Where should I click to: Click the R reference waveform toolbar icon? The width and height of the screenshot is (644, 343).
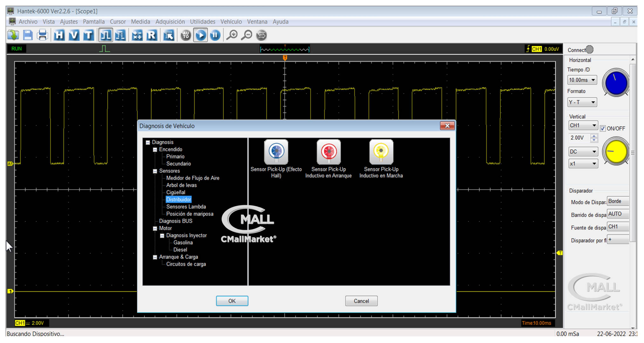(152, 35)
